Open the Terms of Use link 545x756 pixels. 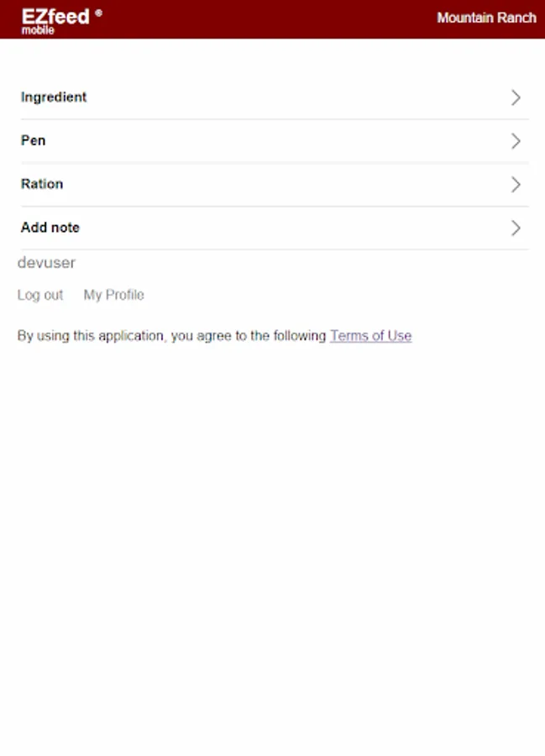coord(370,336)
